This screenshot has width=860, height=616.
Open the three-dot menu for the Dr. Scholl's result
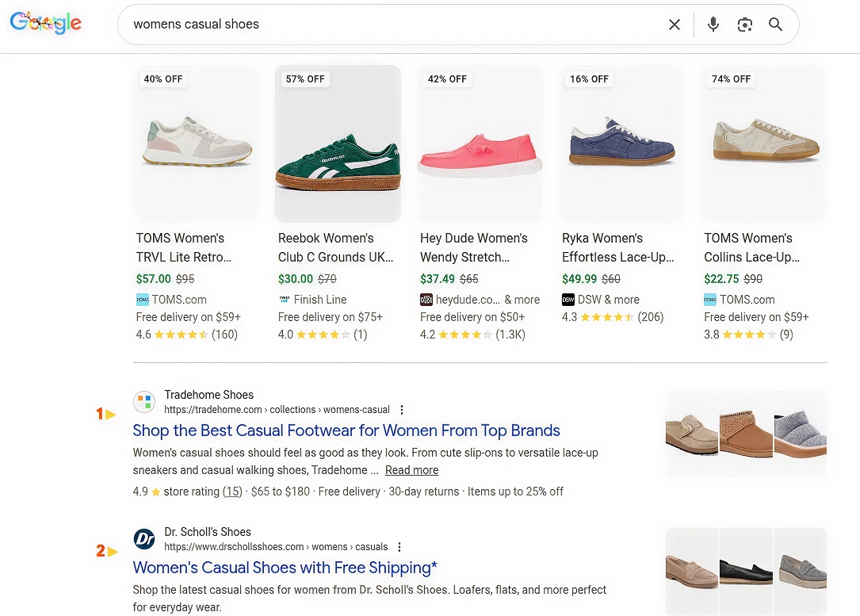pos(399,547)
